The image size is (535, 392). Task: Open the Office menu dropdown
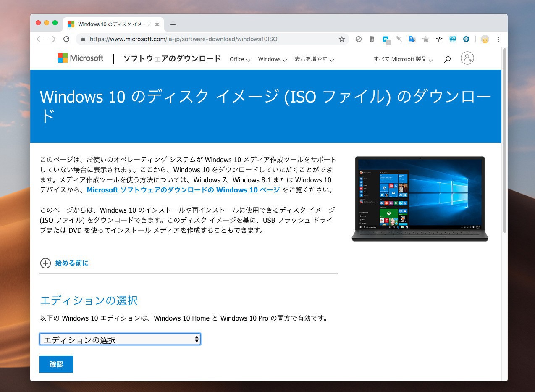[x=240, y=59]
